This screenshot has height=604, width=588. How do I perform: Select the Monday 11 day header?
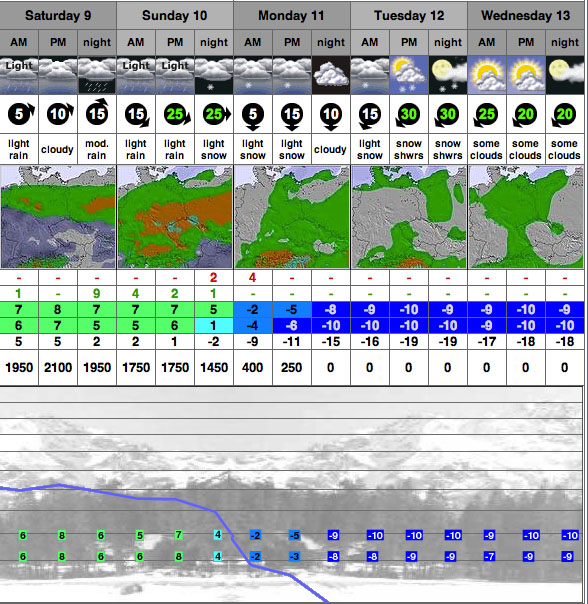coord(292,15)
